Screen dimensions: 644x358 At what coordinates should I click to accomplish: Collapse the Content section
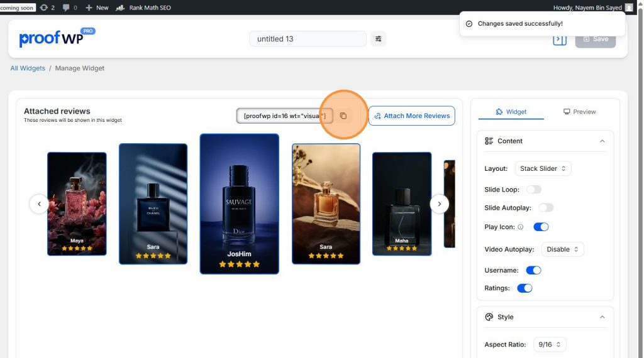(x=602, y=141)
